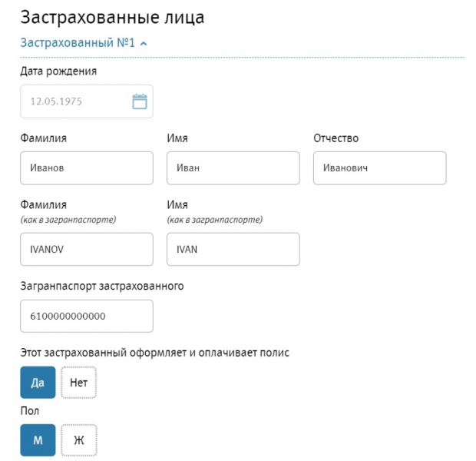Collapse section using chevron next to Застрахованный №1

[x=144, y=44]
